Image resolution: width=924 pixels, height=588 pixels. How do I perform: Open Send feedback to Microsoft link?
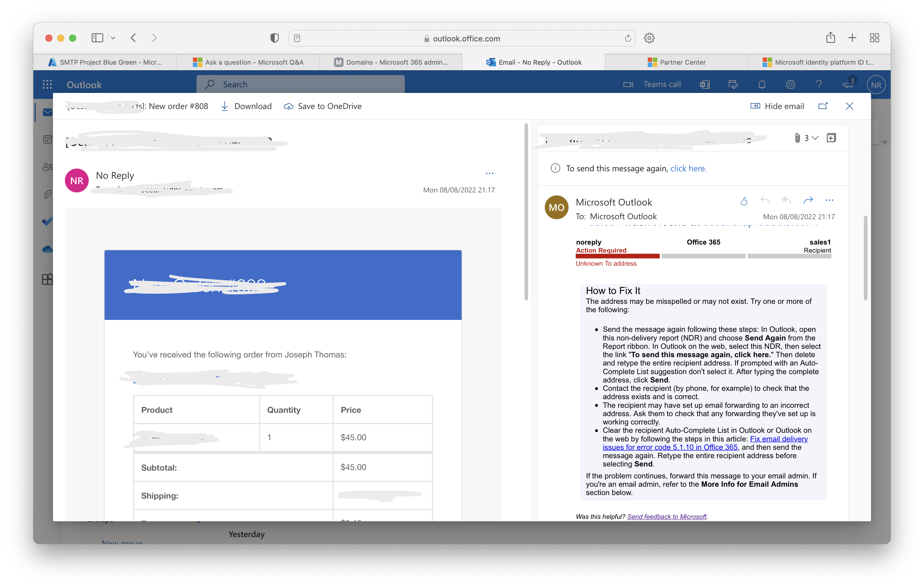[x=667, y=517]
